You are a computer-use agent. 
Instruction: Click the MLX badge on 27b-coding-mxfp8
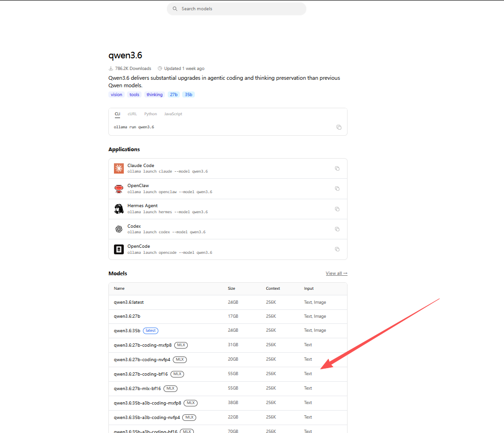coord(181,345)
